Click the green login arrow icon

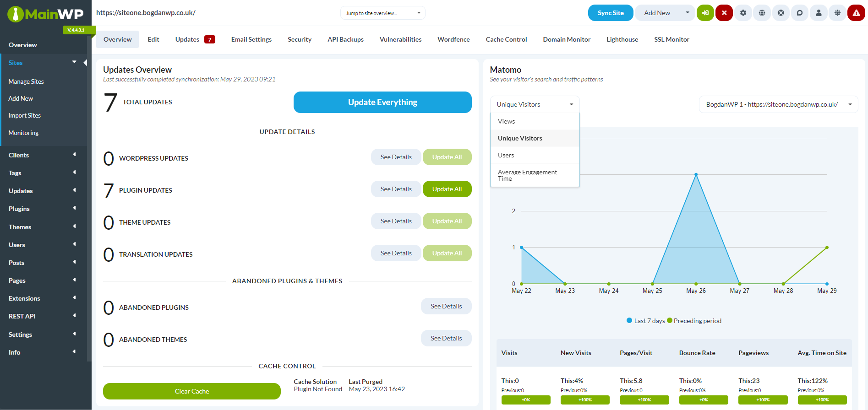tap(705, 13)
